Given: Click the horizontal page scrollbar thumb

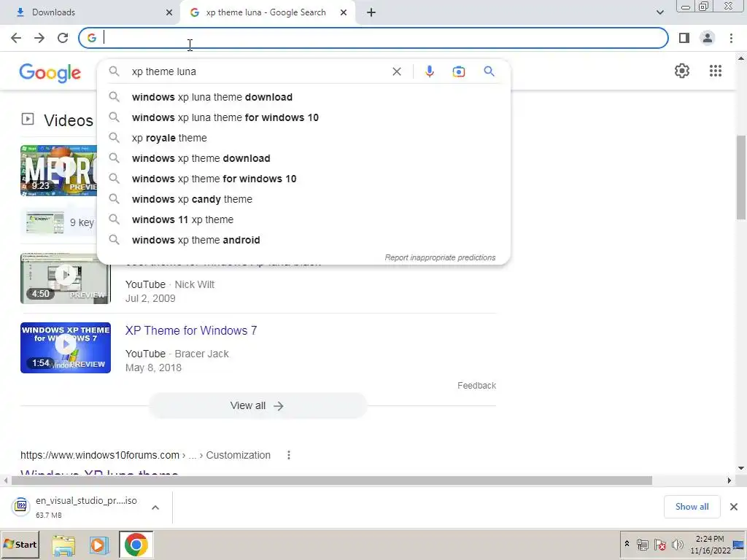Looking at the screenshot, I should pos(332,481).
